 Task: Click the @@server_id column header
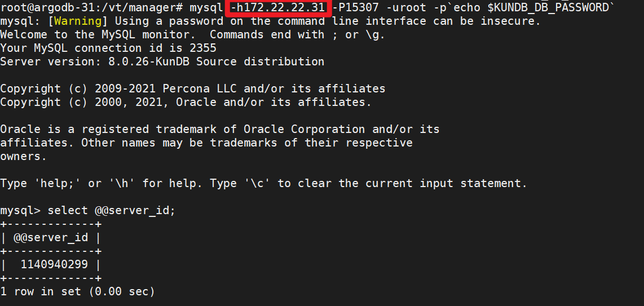click(x=50, y=237)
